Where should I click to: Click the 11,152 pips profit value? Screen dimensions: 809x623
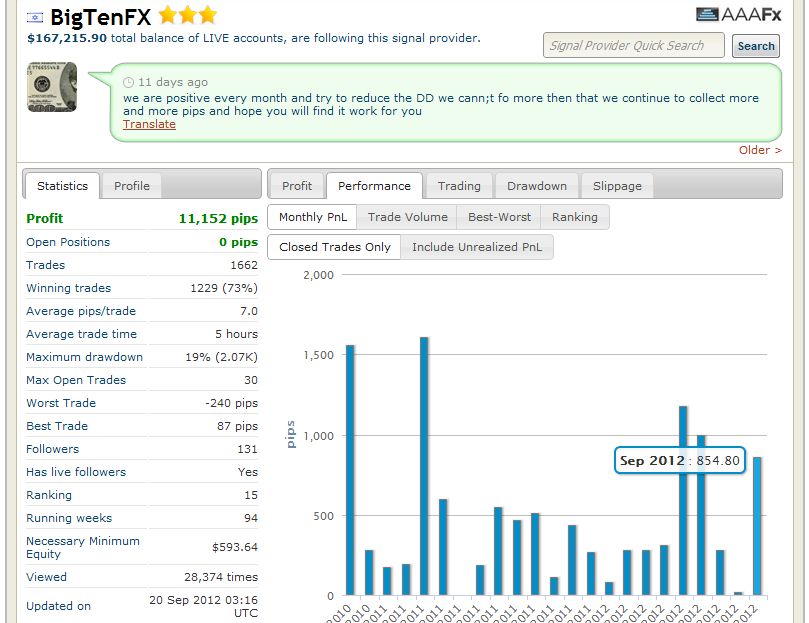pos(218,218)
